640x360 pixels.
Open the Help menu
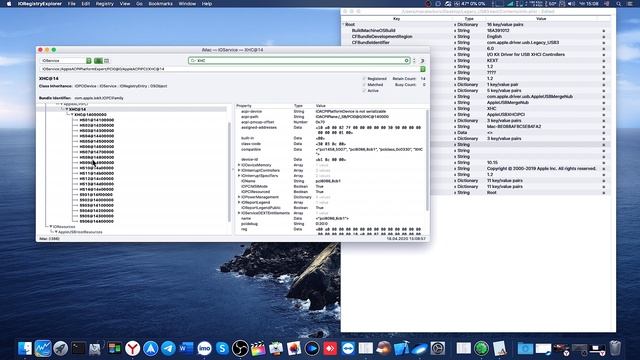(207, 4)
